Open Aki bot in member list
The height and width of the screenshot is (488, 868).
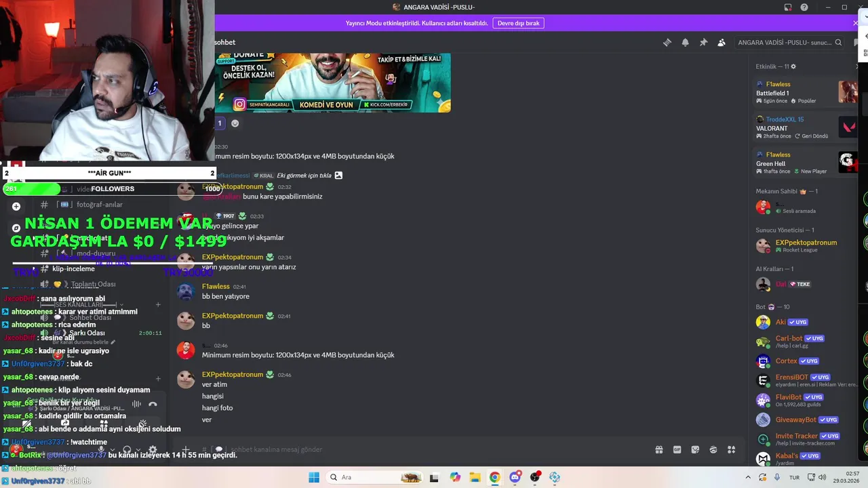tap(806, 322)
